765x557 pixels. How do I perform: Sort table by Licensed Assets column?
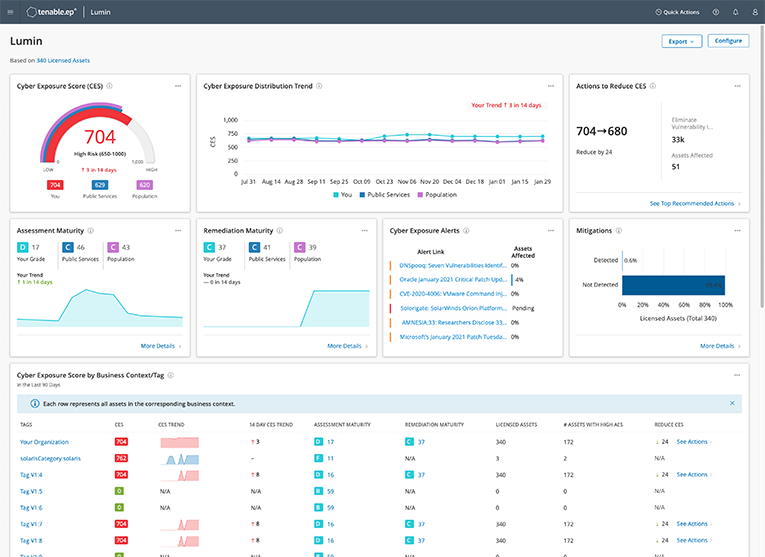tap(516, 424)
